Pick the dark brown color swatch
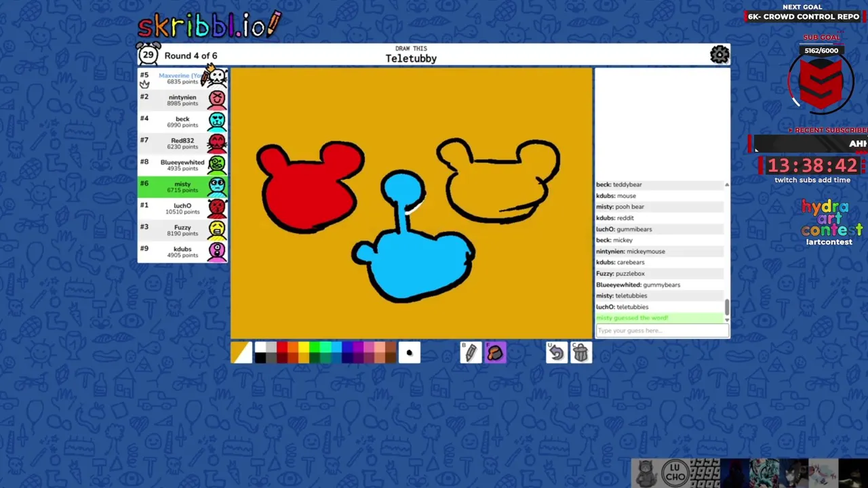 (x=391, y=358)
